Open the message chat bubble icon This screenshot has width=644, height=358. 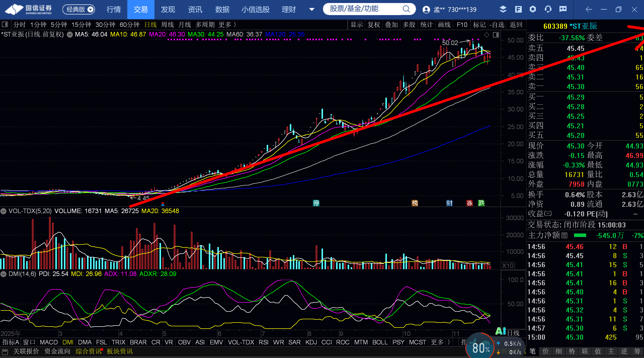click(x=563, y=10)
